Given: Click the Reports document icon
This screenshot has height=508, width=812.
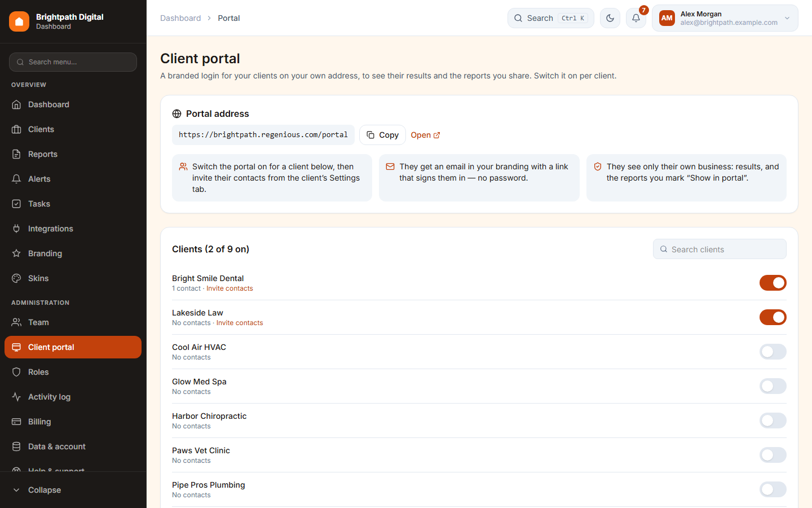Looking at the screenshot, I should tap(16, 154).
